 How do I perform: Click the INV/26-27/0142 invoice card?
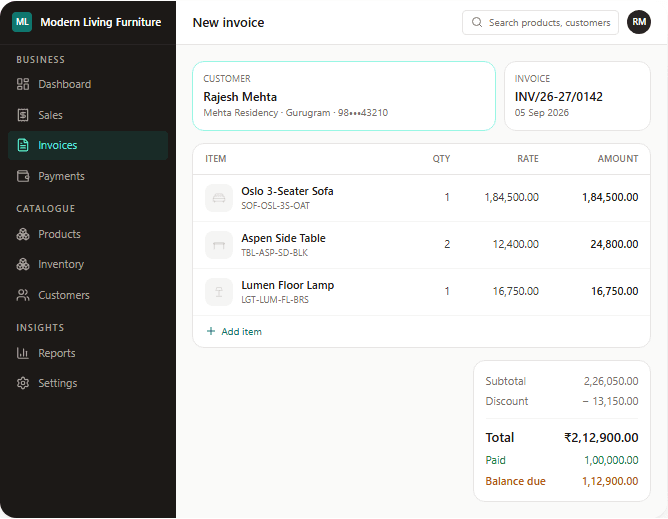577,96
